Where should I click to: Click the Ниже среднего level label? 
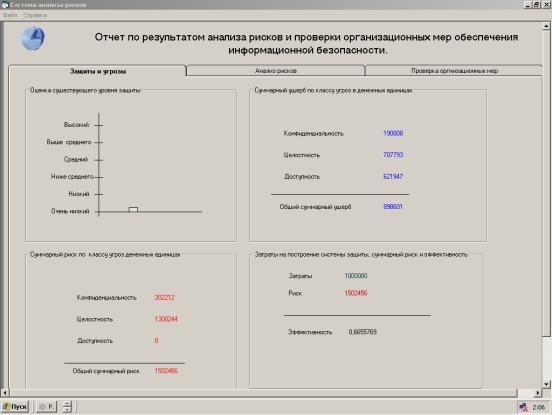pyautogui.click(x=72, y=176)
